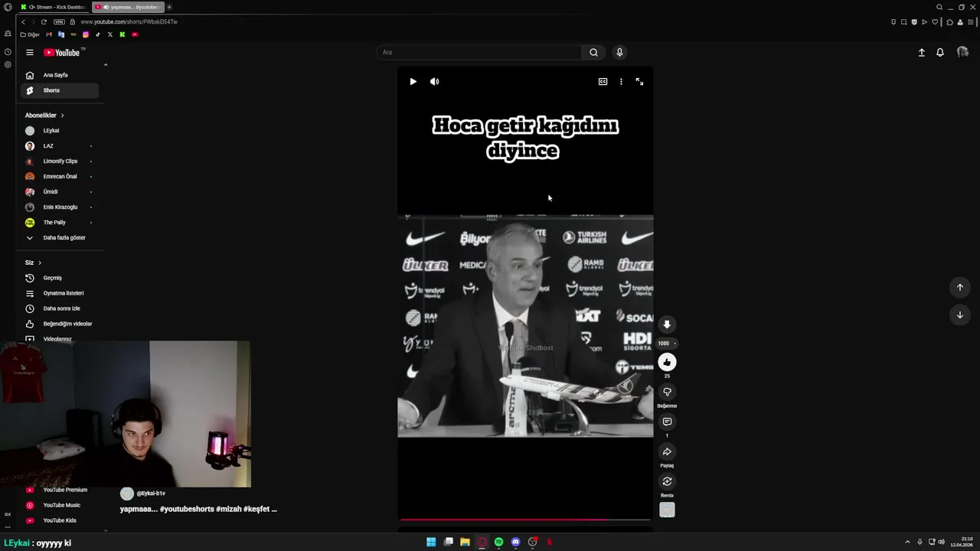Reload the page
This screenshot has width=980, height=551.
[x=44, y=22]
